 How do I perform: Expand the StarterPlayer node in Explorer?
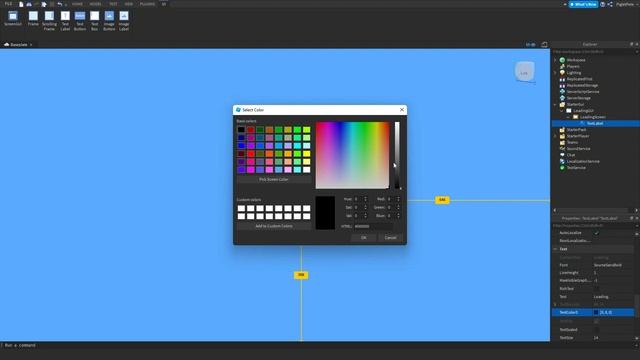click(555, 136)
